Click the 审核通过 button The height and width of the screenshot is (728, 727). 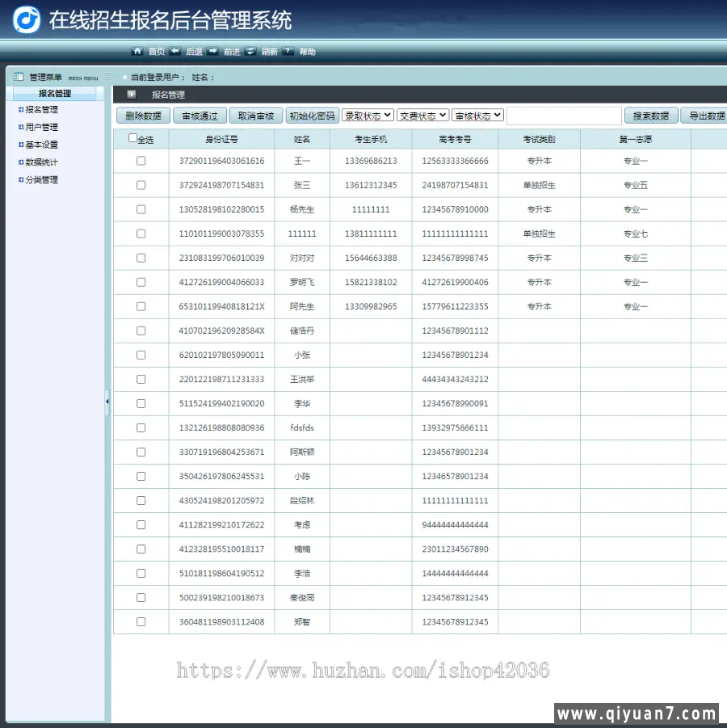pyautogui.click(x=200, y=116)
